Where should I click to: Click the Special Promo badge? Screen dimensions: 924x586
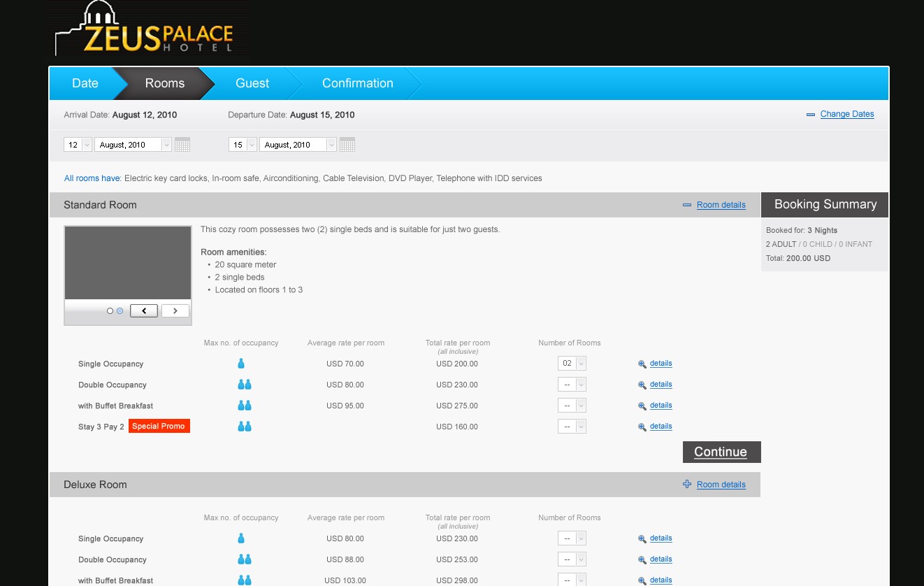pyautogui.click(x=159, y=427)
